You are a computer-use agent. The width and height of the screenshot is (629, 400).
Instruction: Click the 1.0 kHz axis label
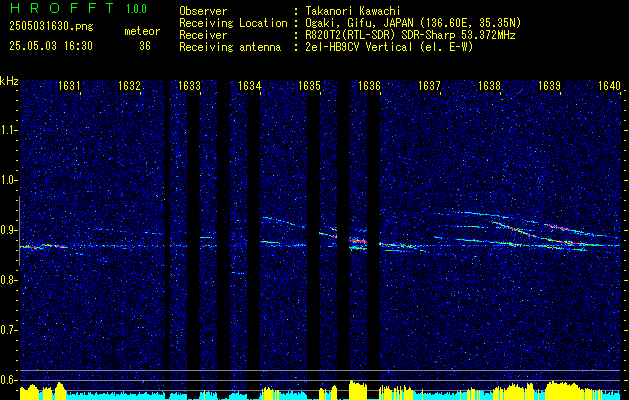click(9, 180)
